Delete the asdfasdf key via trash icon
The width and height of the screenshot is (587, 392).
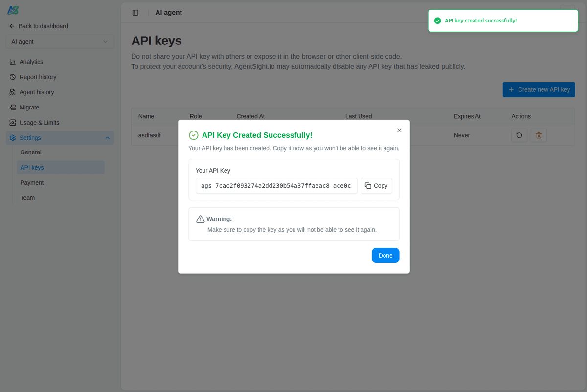tap(539, 135)
